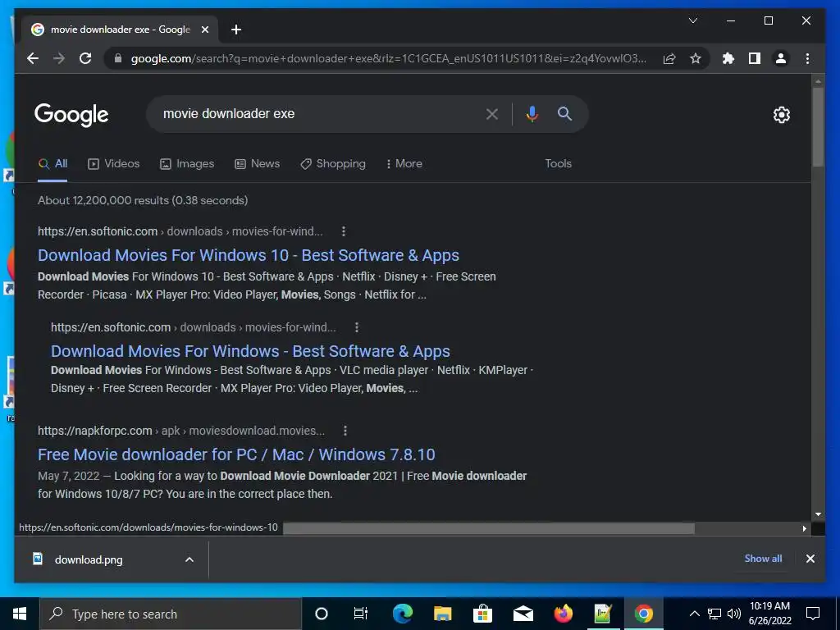Select the All results tab
Screen dimensions: 840x630
pos(52,164)
